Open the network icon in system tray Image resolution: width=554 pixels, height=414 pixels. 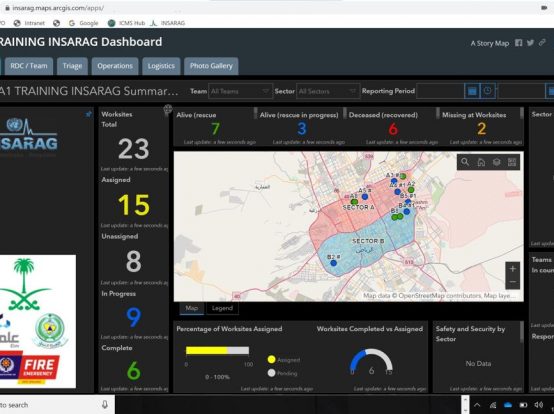[493, 405]
